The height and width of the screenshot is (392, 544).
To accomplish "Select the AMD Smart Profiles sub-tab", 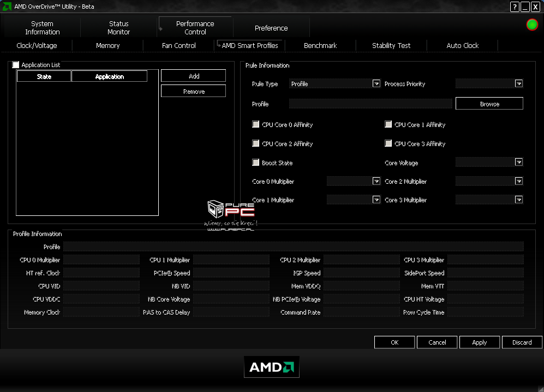I will (x=250, y=45).
